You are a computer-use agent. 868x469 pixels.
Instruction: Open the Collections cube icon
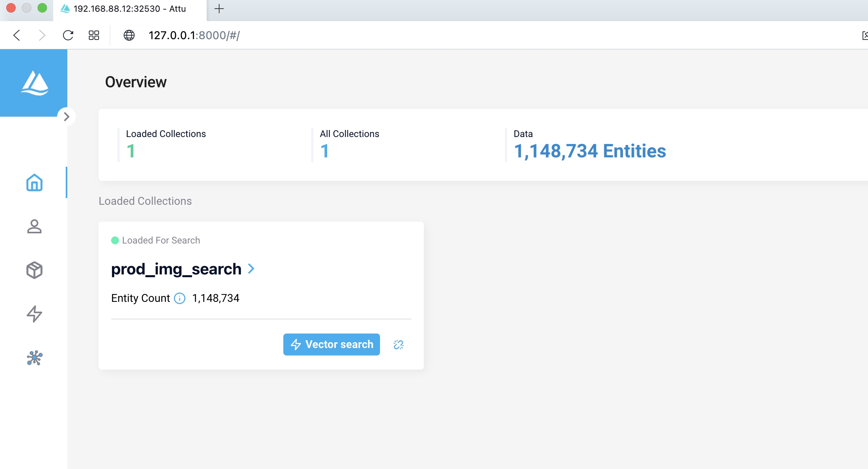[x=34, y=270]
